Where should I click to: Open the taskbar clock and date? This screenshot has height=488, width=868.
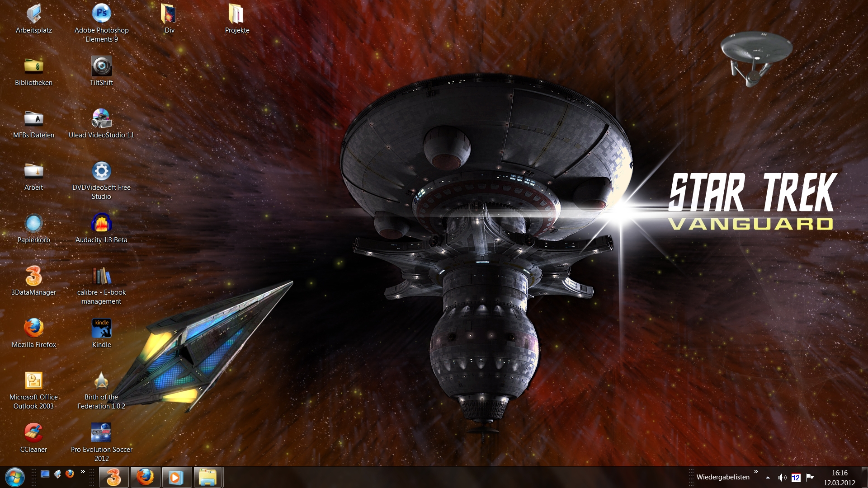tap(839, 478)
